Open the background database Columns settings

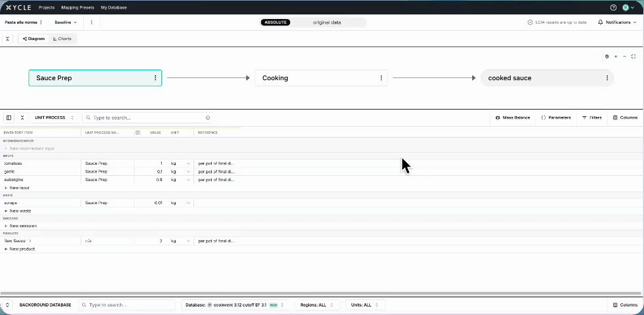pos(625,305)
